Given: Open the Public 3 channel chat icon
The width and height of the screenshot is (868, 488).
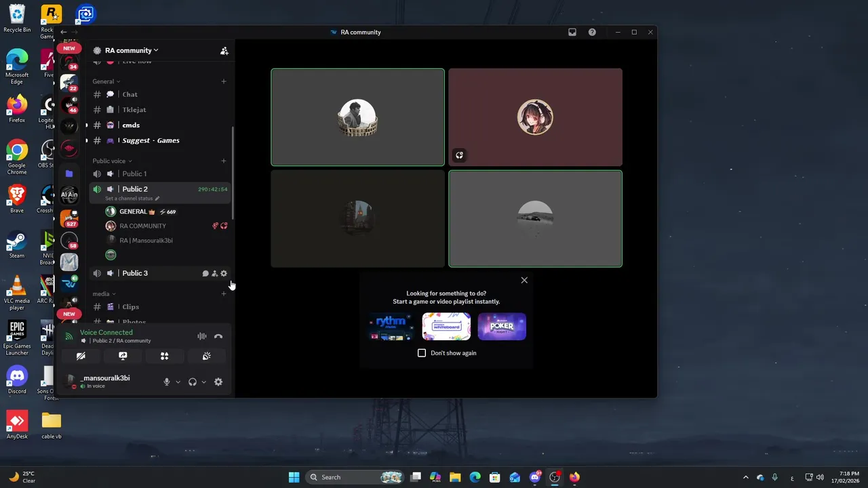Looking at the screenshot, I should click(205, 274).
